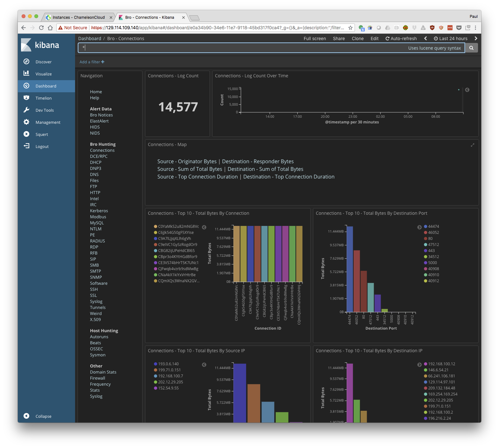Step time range forward with right chevron
This screenshot has height=448, width=499.
pyautogui.click(x=476, y=38)
